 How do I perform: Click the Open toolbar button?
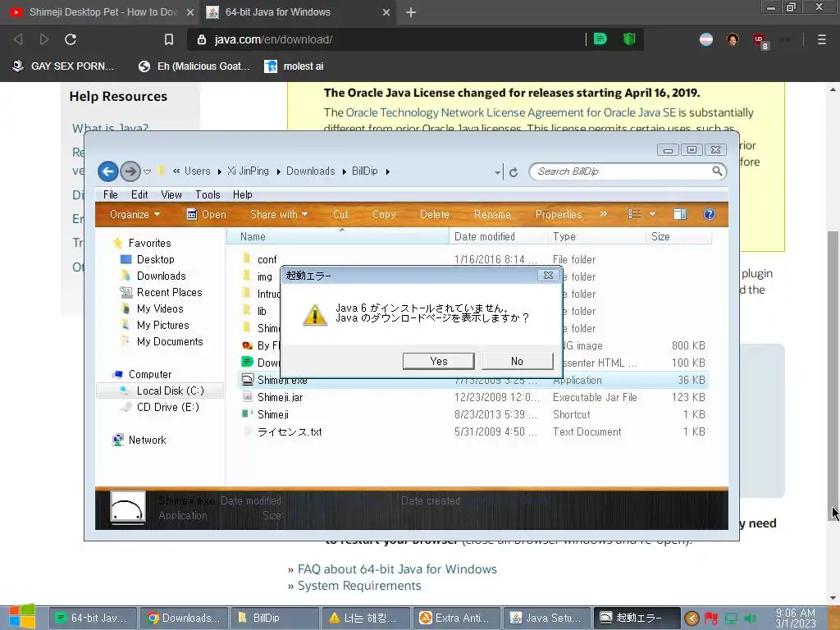[206, 214]
